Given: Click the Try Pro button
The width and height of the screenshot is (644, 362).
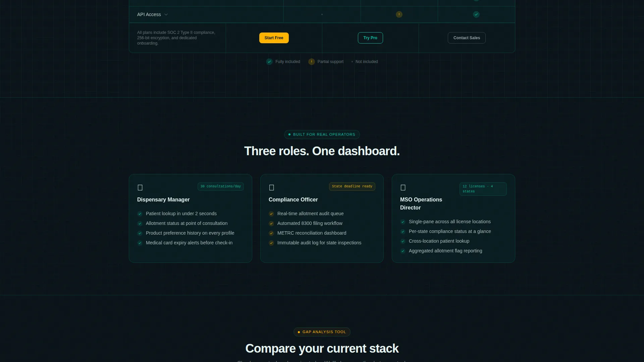Looking at the screenshot, I should point(370,38).
